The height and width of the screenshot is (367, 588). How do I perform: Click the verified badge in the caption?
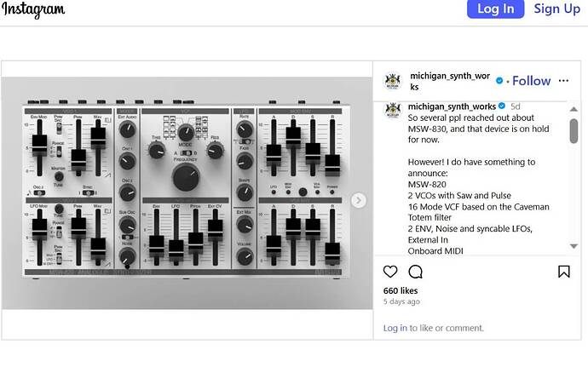tap(502, 106)
